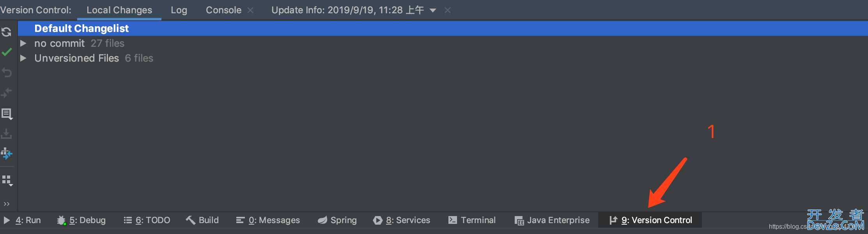Image resolution: width=868 pixels, height=234 pixels.
Task: Open the Update Info tab dropdown arrow
Action: (x=433, y=11)
